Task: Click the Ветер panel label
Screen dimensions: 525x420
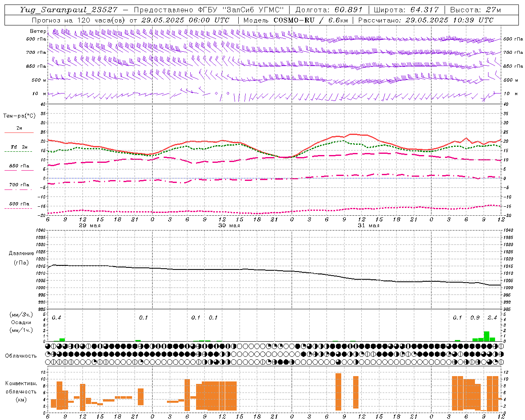Action: [x=38, y=31]
